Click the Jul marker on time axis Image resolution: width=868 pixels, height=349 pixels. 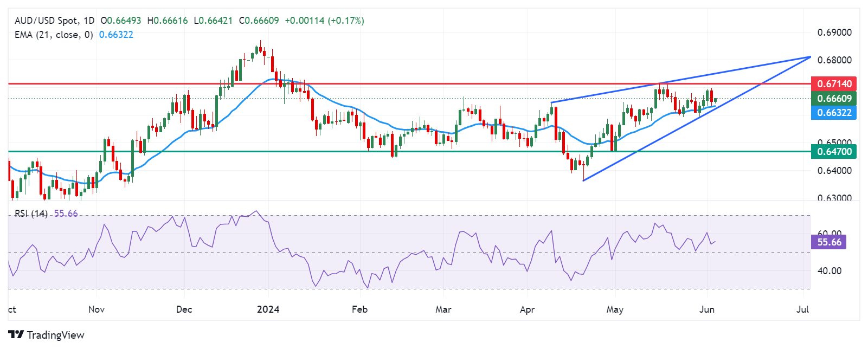[802, 309]
